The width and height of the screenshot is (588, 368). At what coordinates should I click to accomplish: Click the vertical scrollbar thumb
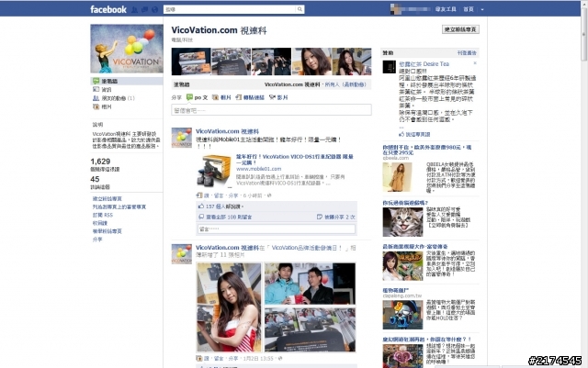(x=584, y=34)
